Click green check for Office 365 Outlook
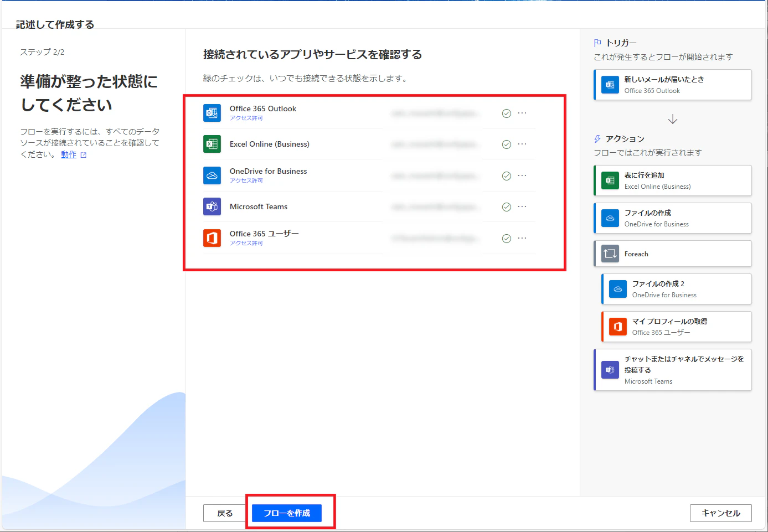This screenshot has width=768, height=532. click(x=506, y=113)
